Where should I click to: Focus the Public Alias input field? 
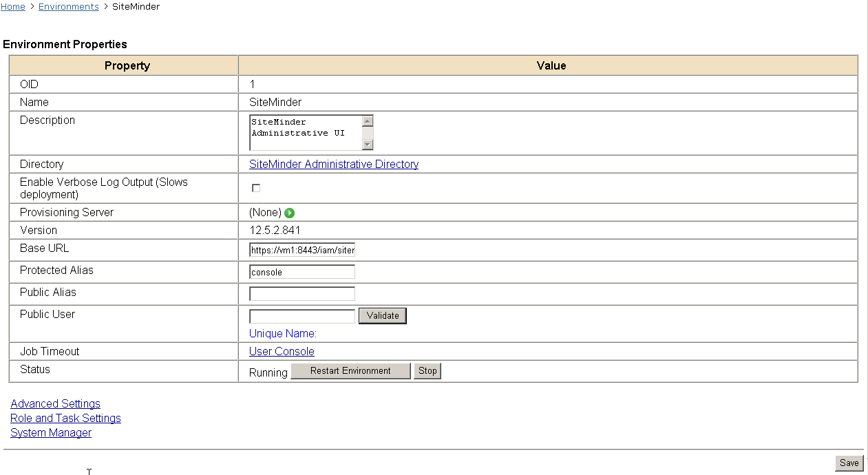302,294
